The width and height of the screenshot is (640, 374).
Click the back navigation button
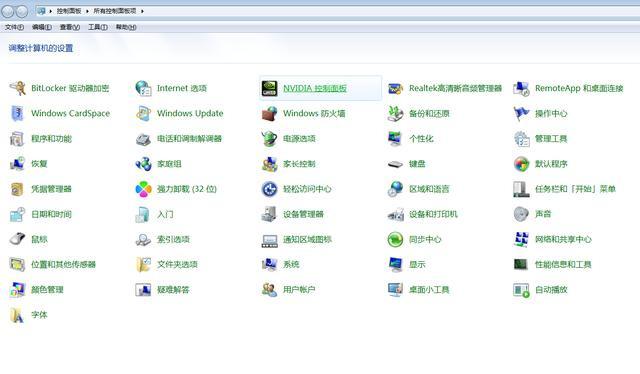(x=8, y=11)
